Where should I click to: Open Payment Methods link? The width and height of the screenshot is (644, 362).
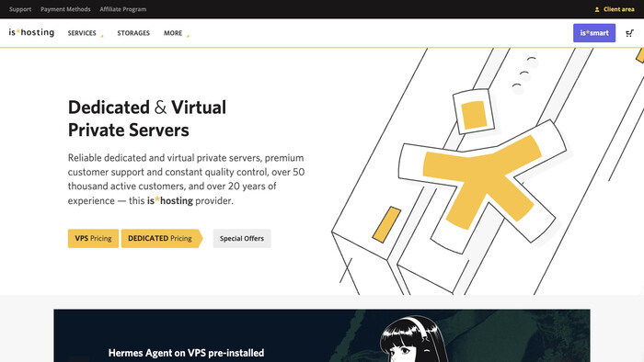tap(65, 9)
